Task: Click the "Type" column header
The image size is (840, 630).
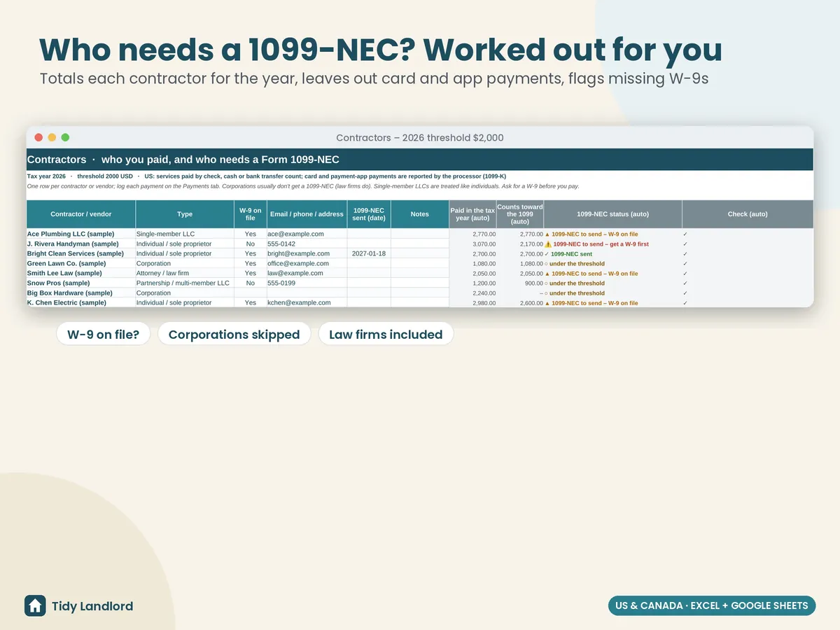Action: 185,214
